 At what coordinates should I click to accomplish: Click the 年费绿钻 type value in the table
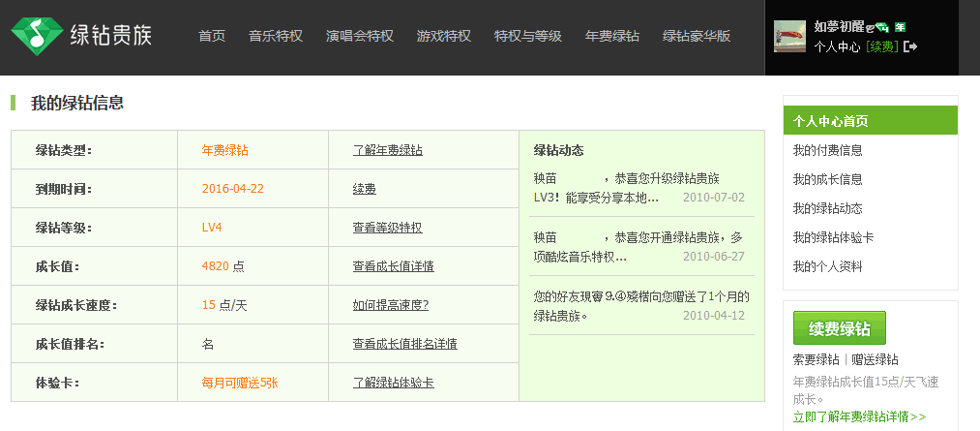pyautogui.click(x=225, y=150)
